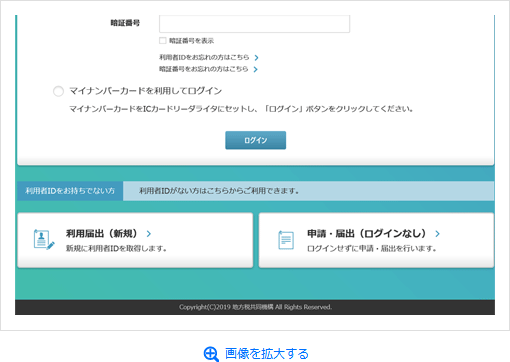Click chevron beside 利用者IDをお忘れの方 link
Viewport: 510px width, 362px height.
pos(256,58)
